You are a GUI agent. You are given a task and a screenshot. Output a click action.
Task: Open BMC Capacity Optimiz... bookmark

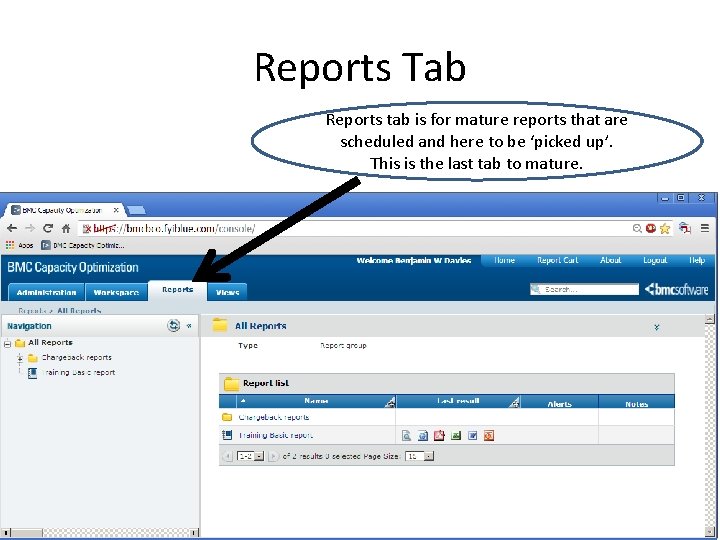click(83, 245)
